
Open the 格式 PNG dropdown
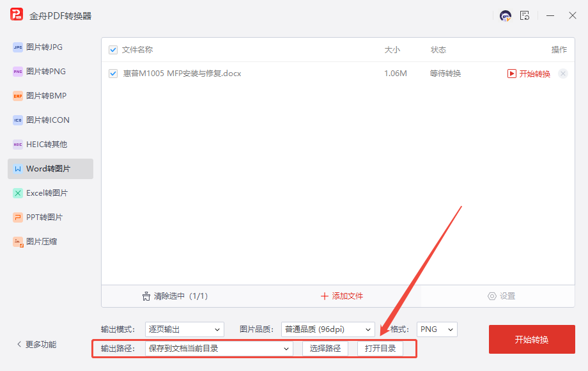coord(437,329)
